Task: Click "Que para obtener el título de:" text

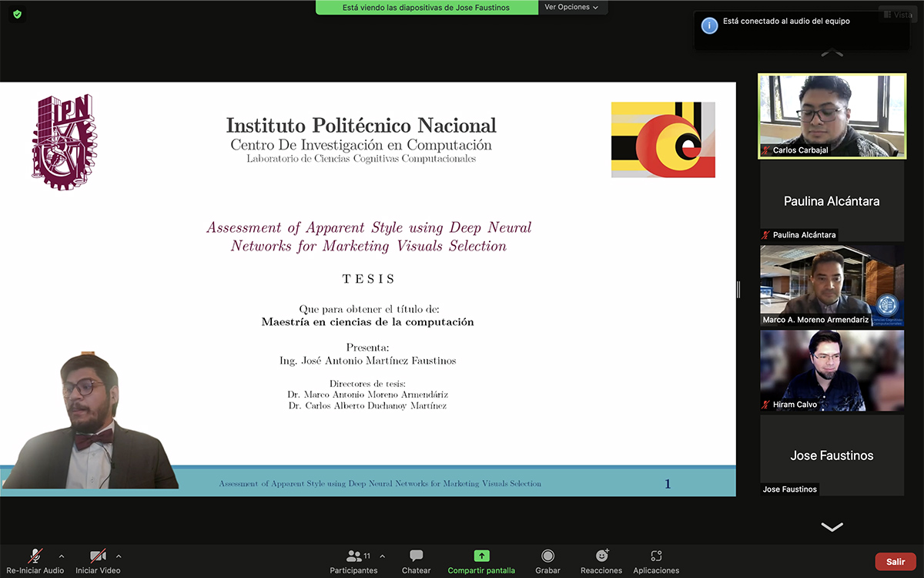Action: point(369,308)
